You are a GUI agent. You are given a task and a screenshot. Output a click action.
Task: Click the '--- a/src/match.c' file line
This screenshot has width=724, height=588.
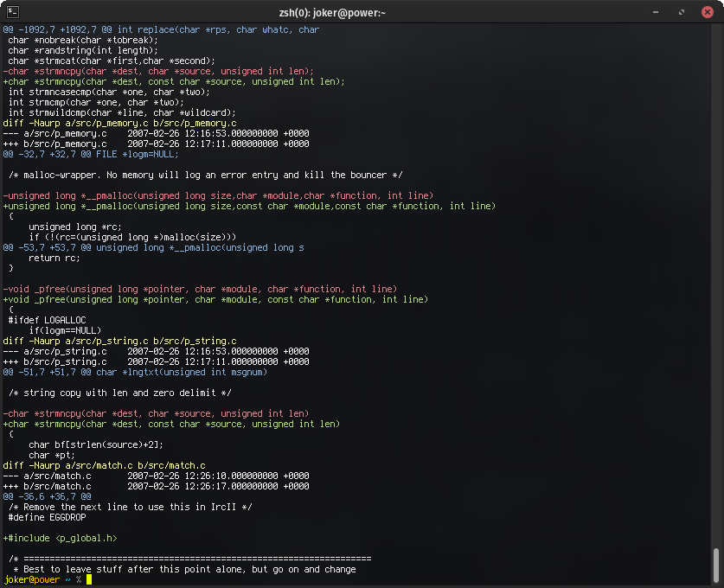156,476
